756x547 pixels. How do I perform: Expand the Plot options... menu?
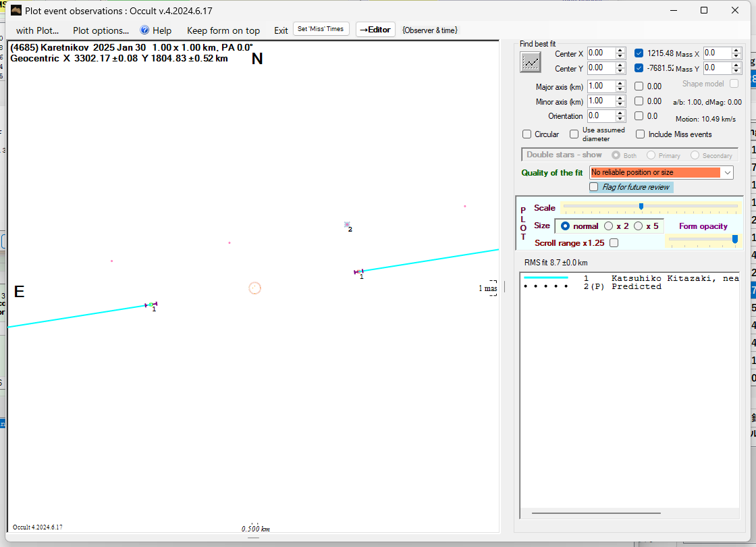101,30
